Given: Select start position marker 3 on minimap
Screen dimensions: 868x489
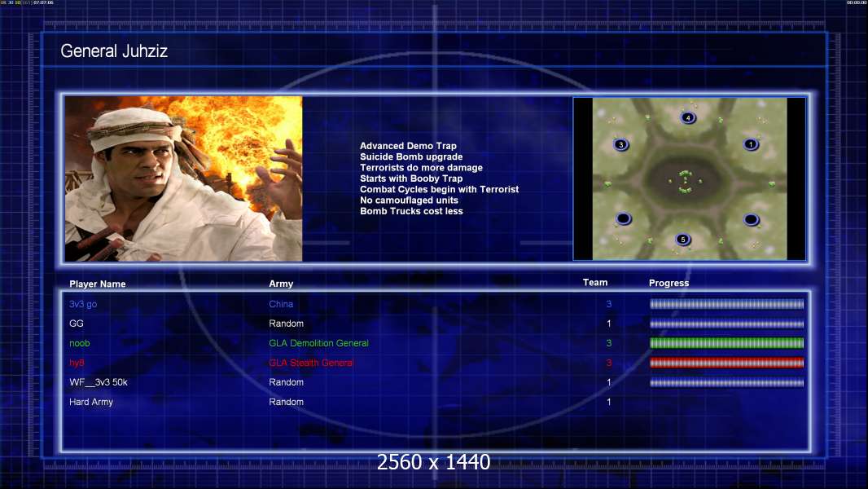Looking at the screenshot, I should [621, 144].
